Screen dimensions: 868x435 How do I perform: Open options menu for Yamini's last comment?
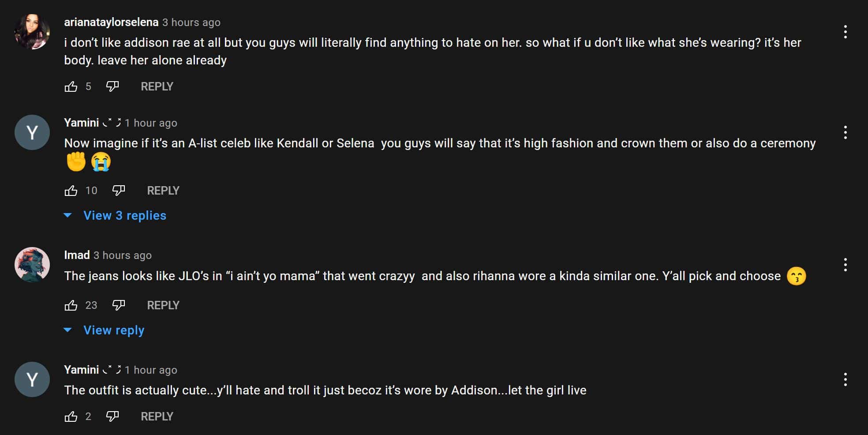click(845, 379)
